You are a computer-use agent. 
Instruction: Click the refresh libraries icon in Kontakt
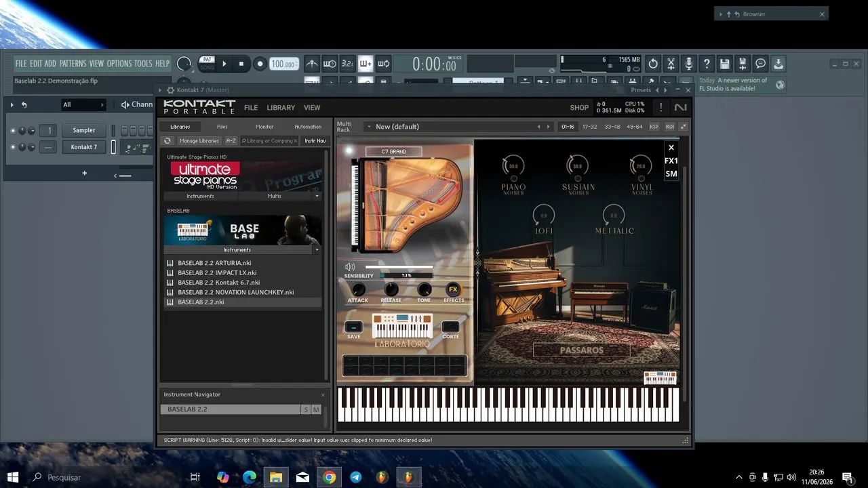[x=167, y=141]
